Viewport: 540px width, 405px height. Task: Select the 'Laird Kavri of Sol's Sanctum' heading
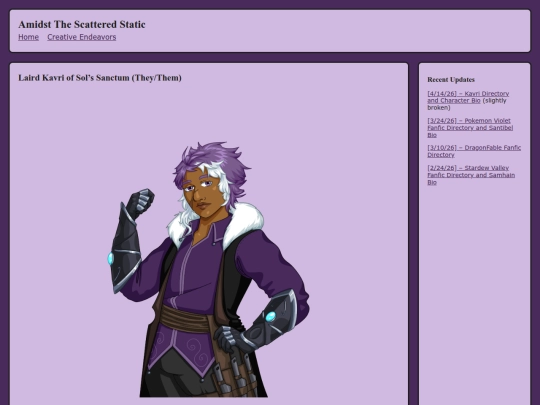click(100, 78)
